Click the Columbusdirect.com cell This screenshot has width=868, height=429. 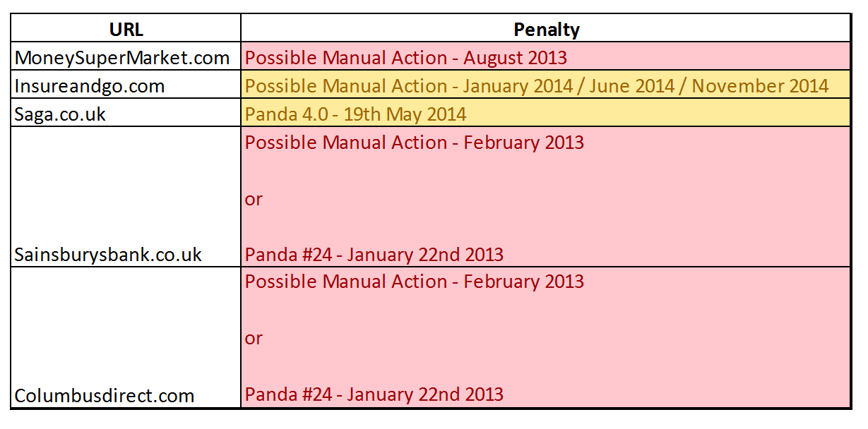126,337
